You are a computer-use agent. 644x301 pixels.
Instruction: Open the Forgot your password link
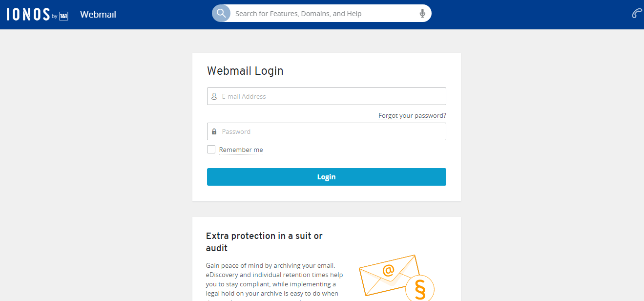412,116
